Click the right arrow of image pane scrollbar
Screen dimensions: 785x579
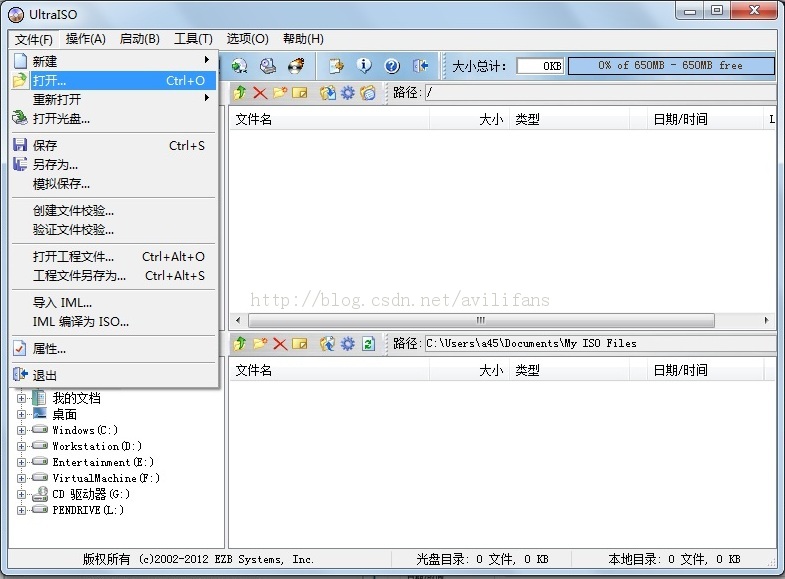click(x=766, y=320)
